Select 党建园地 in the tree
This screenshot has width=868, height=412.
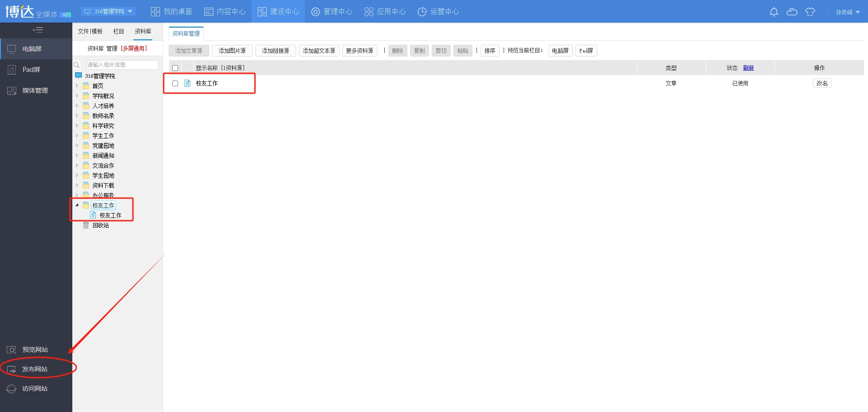104,146
